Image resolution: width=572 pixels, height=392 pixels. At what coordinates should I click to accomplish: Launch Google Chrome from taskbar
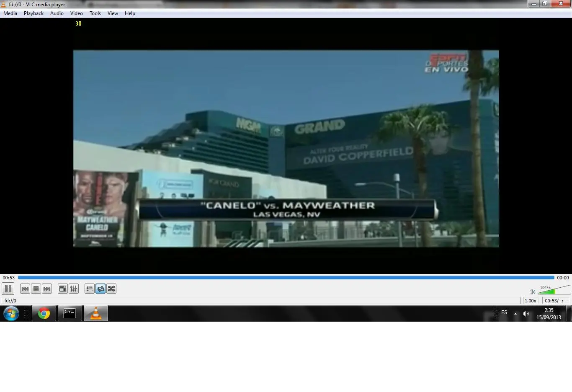[44, 313]
